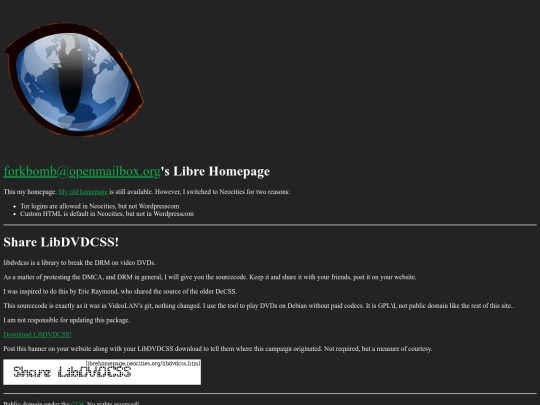The width and height of the screenshot is (540, 405).
Task: Click the 'Download LibDVDCSS!' link
Action: pos(38,334)
